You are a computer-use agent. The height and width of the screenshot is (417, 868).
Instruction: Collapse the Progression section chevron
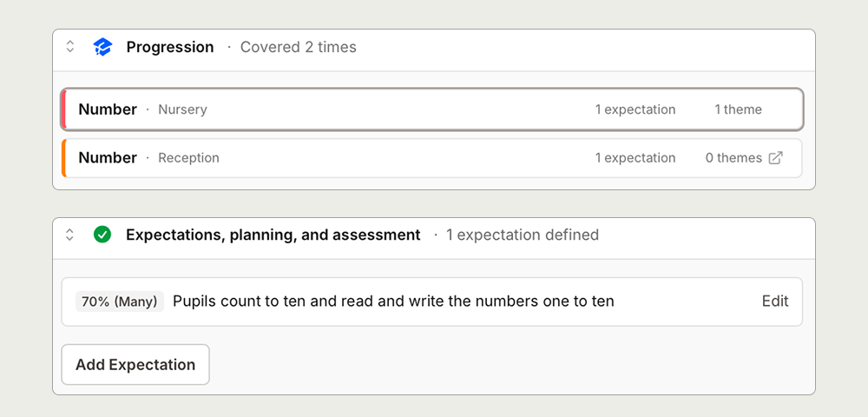click(x=70, y=47)
